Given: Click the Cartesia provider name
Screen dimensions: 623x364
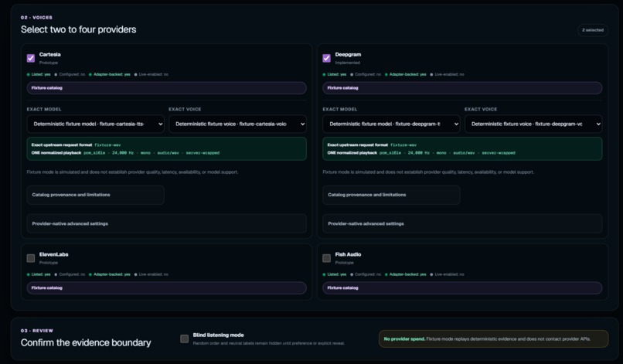Looking at the screenshot, I should pos(50,54).
